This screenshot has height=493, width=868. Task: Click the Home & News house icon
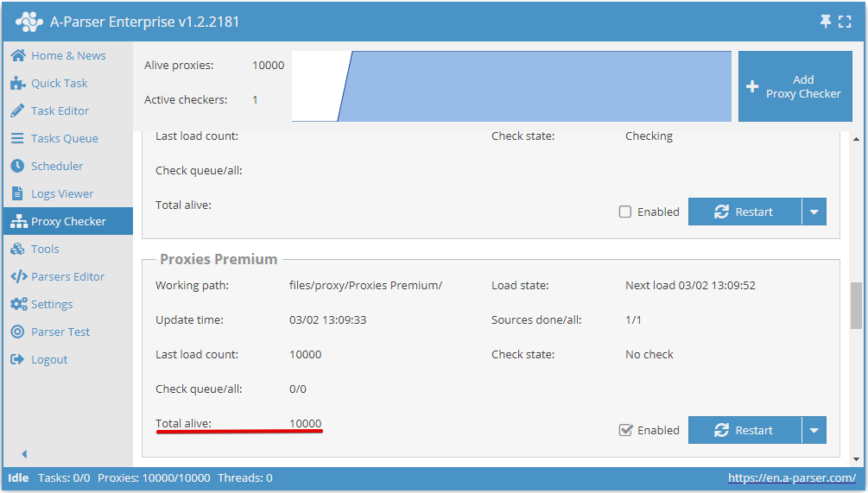pyautogui.click(x=17, y=56)
